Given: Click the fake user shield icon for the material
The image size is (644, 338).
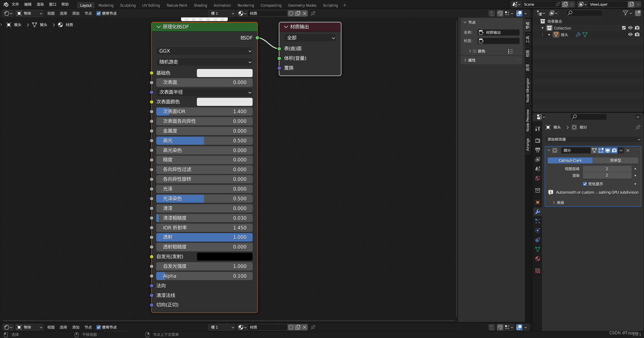Looking at the screenshot, I should coord(291,13).
